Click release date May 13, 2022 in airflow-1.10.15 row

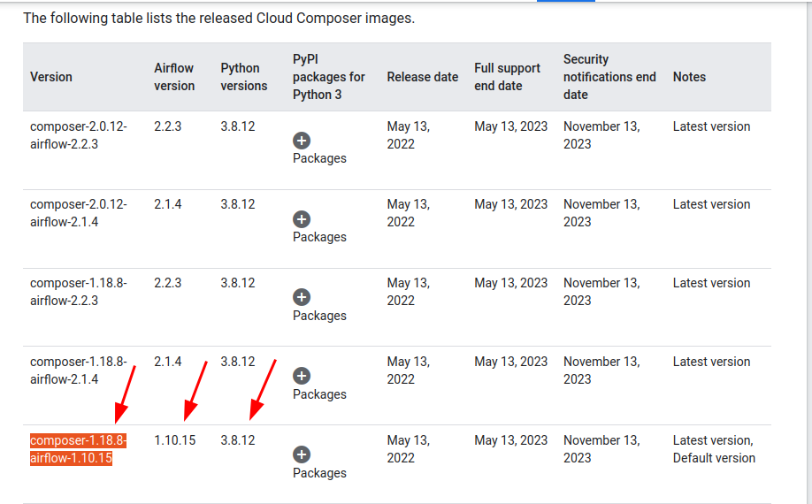[x=408, y=449]
